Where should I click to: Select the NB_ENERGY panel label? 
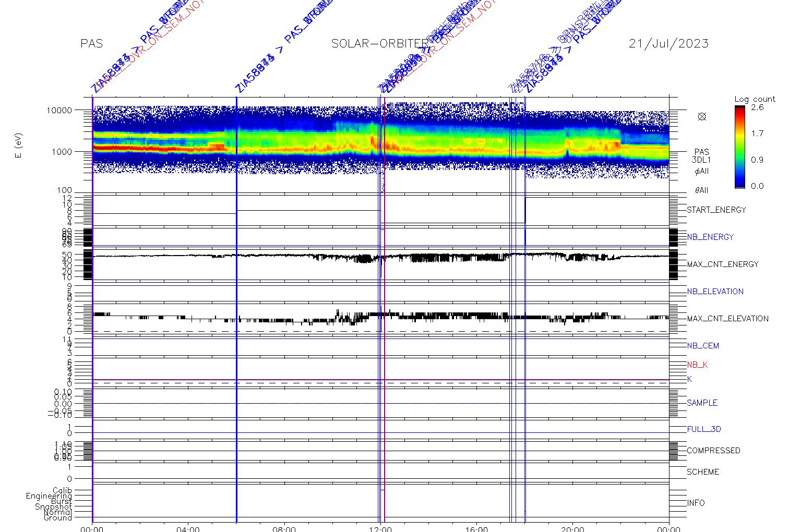[x=710, y=237]
